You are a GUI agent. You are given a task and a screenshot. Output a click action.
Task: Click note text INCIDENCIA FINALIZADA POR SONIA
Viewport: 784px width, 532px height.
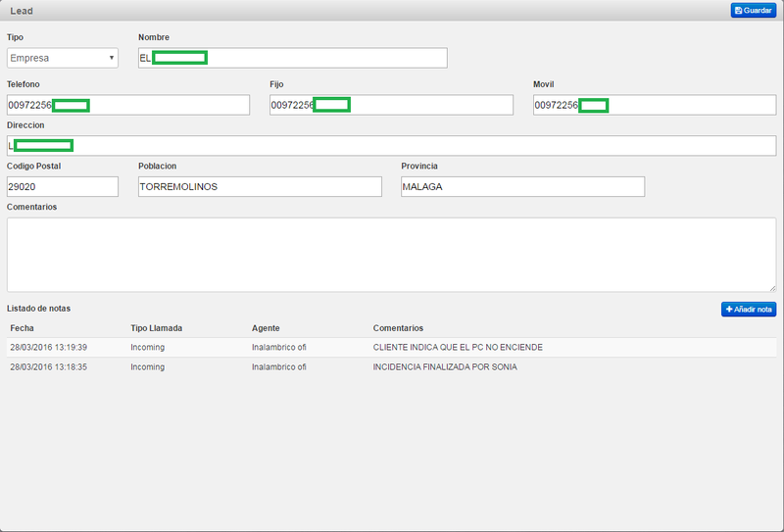click(x=444, y=367)
